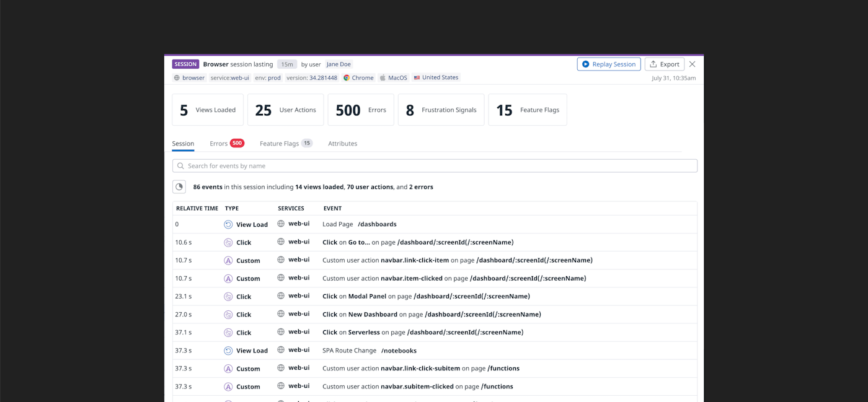Click the MacOS apple icon tag

coord(383,78)
